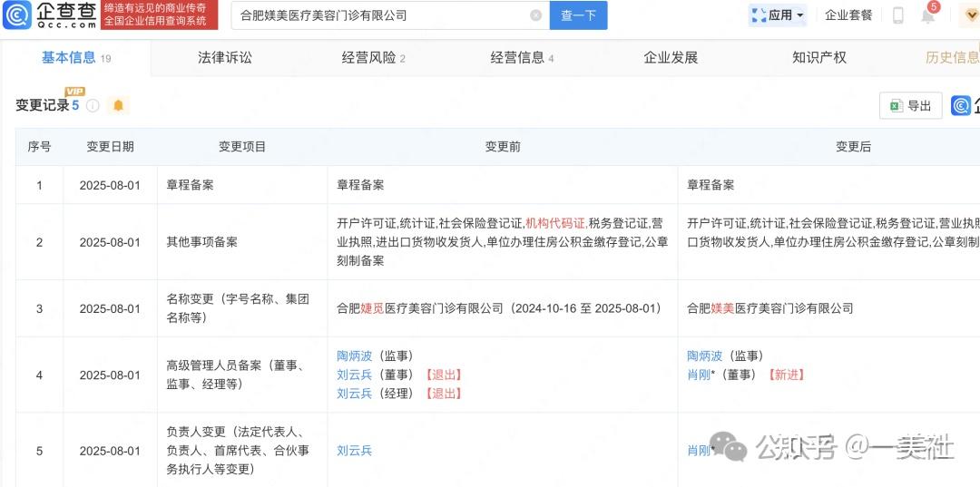
Task: Click the 变更日期 column header
Action: 110,147
